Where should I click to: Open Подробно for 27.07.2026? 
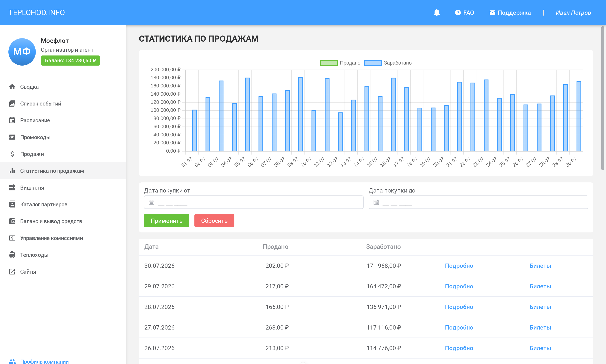click(459, 327)
